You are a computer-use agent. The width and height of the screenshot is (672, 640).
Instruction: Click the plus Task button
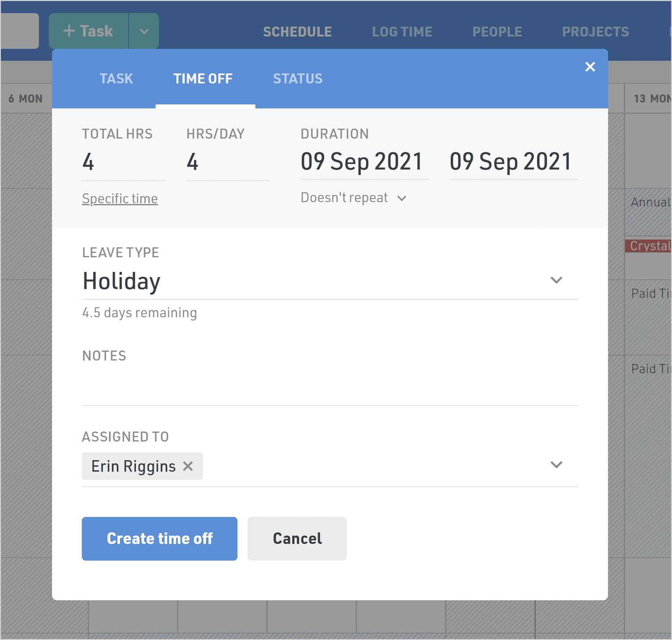[x=89, y=31]
